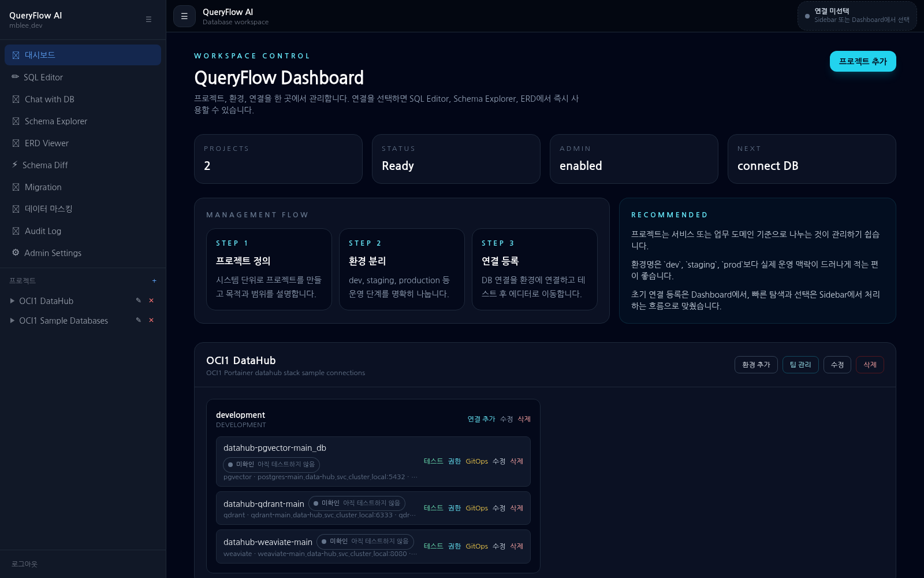Open the Migration page
Viewport: 924px width, 578px height.
[x=83, y=187]
